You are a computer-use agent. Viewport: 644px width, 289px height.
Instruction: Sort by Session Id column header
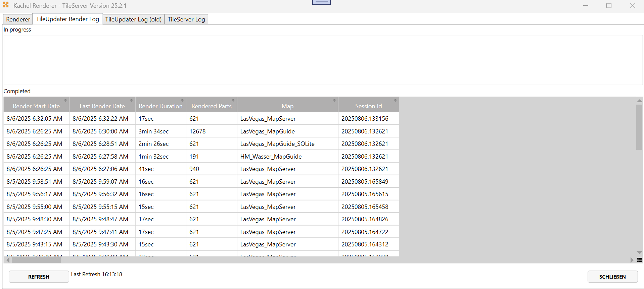[368, 105]
